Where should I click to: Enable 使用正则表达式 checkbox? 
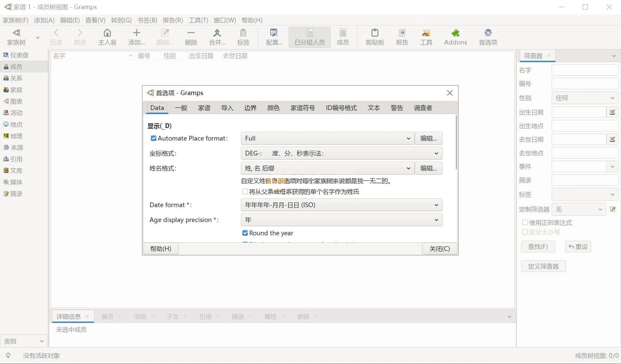click(x=525, y=222)
